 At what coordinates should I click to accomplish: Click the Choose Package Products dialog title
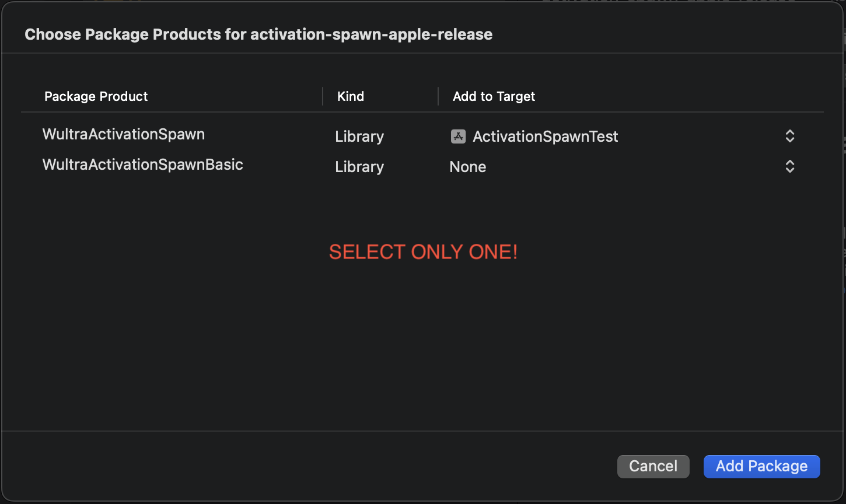(x=258, y=34)
